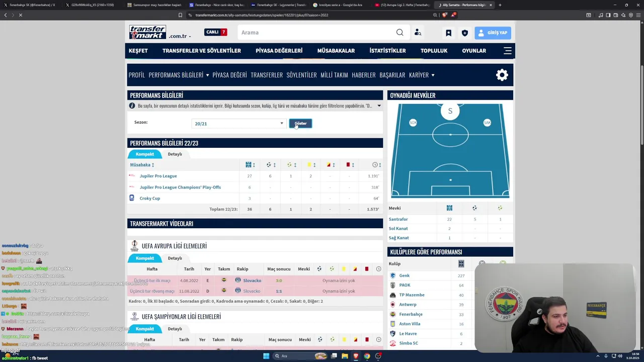Click the search magnifier icon
644x362 pixels.
[399, 33]
